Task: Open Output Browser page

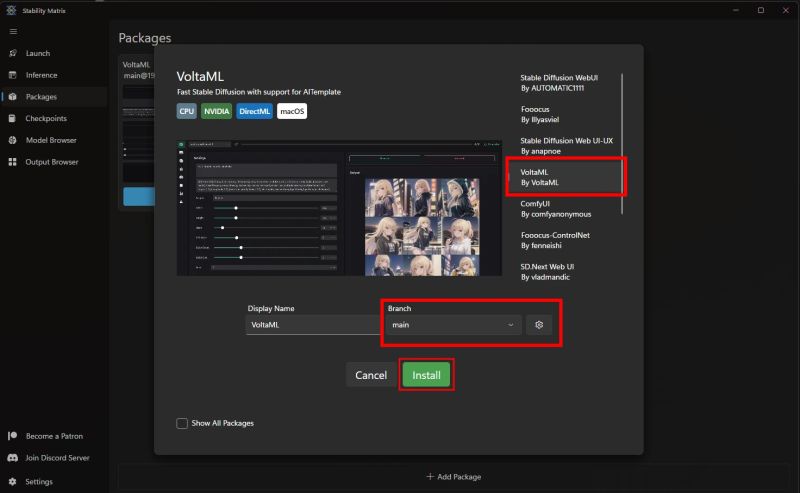Action: click(x=54, y=162)
